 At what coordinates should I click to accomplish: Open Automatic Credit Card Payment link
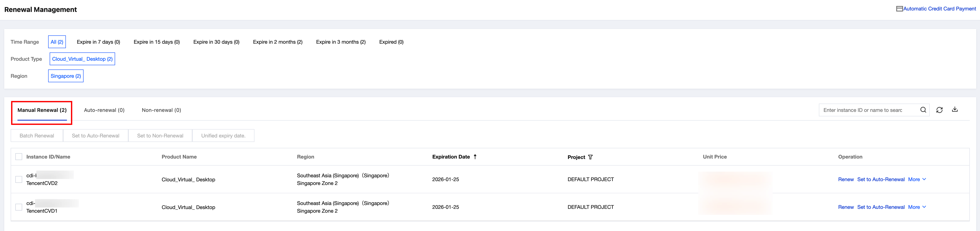point(939,9)
